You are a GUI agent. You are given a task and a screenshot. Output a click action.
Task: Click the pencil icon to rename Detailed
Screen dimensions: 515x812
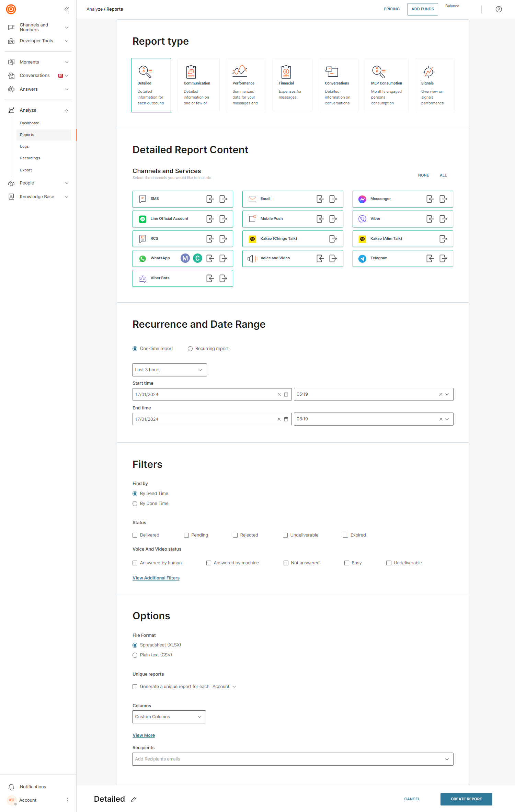(x=134, y=800)
